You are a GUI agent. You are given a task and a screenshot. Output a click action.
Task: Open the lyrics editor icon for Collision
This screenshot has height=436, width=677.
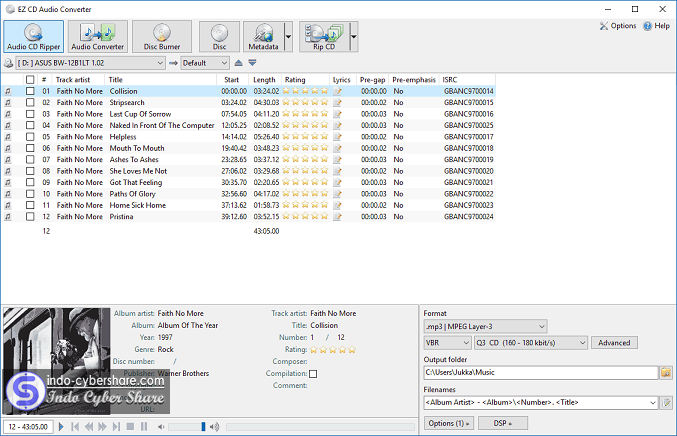337,91
